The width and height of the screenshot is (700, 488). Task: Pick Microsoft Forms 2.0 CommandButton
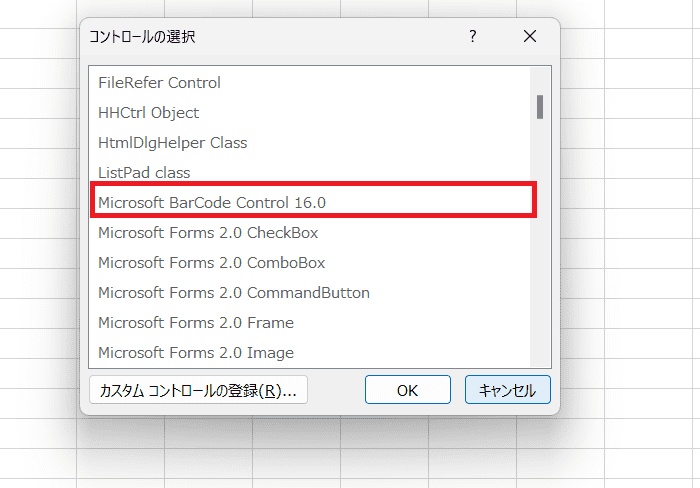(x=234, y=292)
